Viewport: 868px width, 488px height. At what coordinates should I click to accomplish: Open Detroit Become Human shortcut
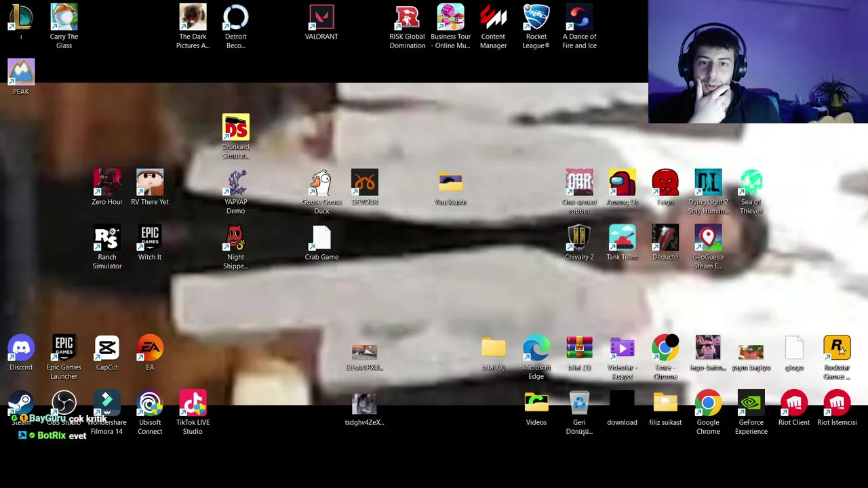tap(236, 26)
